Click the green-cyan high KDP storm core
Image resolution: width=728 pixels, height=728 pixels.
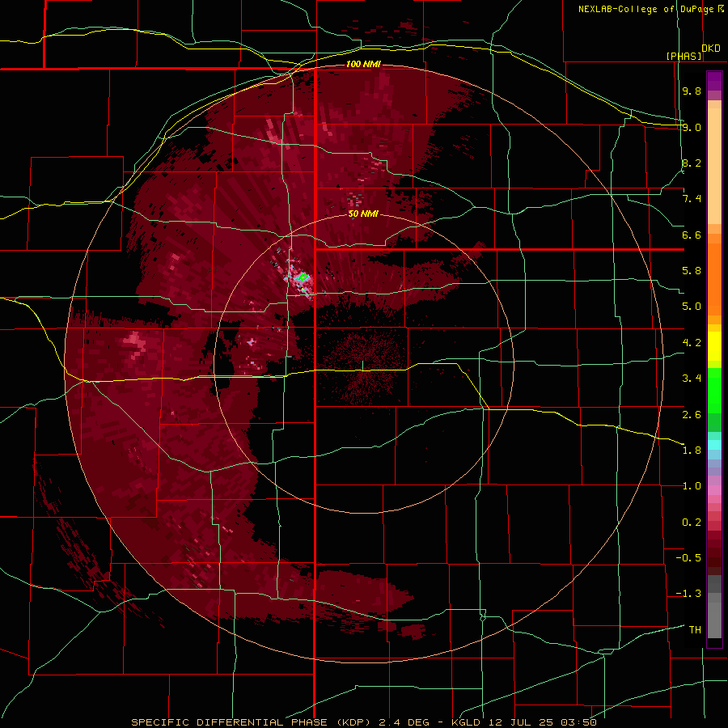303,277
